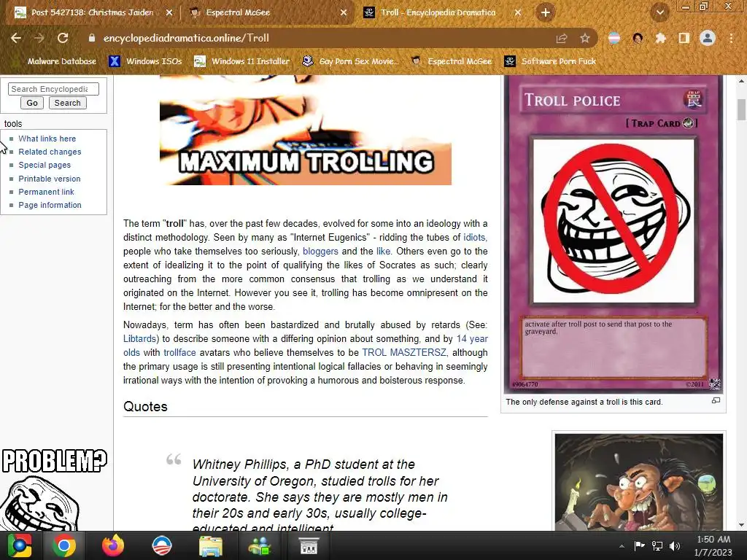747x560 pixels.
Task: Follow the trollface link
Action: 179,353
